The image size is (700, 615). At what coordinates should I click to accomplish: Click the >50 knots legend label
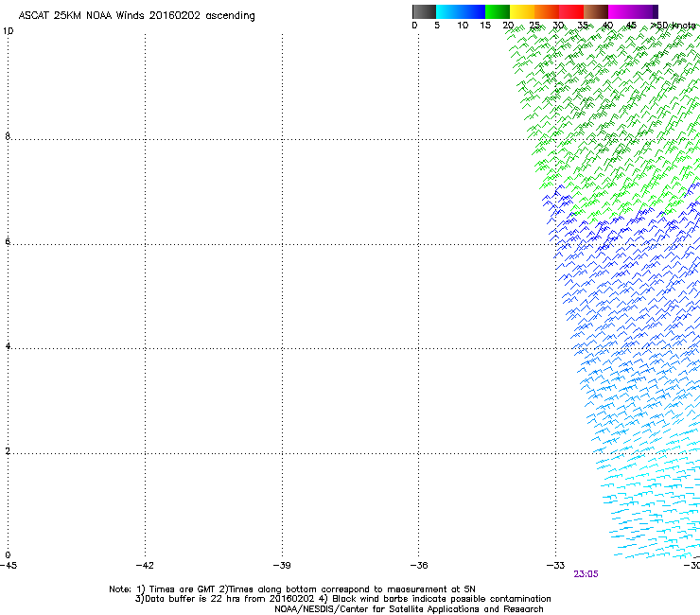(673, 26)
